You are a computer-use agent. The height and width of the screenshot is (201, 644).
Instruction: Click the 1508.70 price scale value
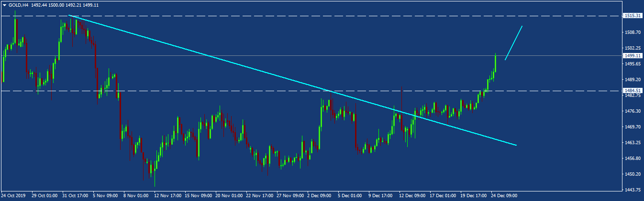633,32
